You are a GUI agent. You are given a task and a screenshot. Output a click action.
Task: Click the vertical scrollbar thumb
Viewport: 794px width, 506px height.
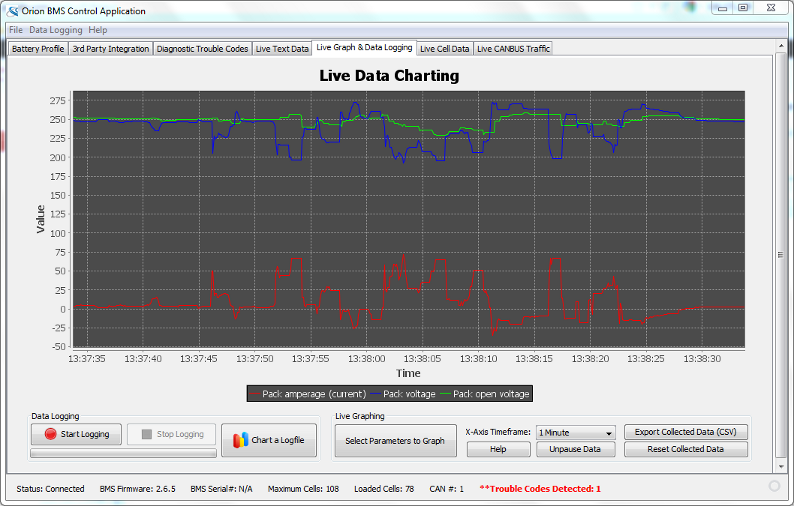point(781,255)
